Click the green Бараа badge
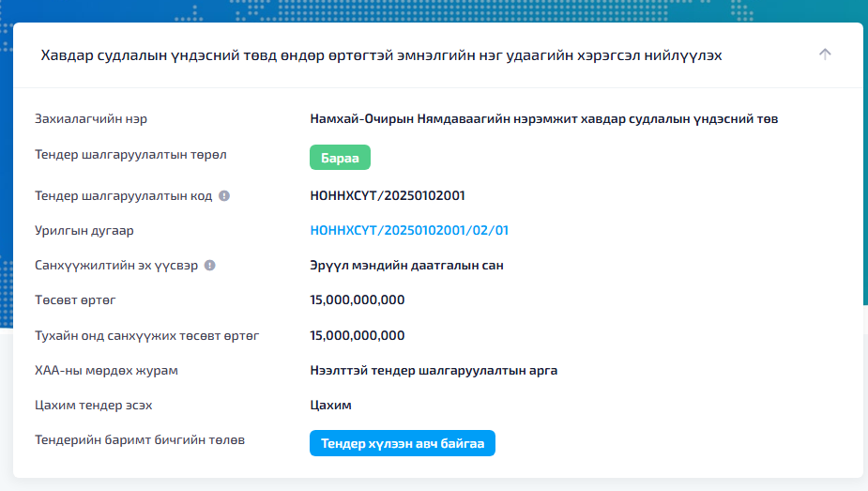 coord(340,158)
